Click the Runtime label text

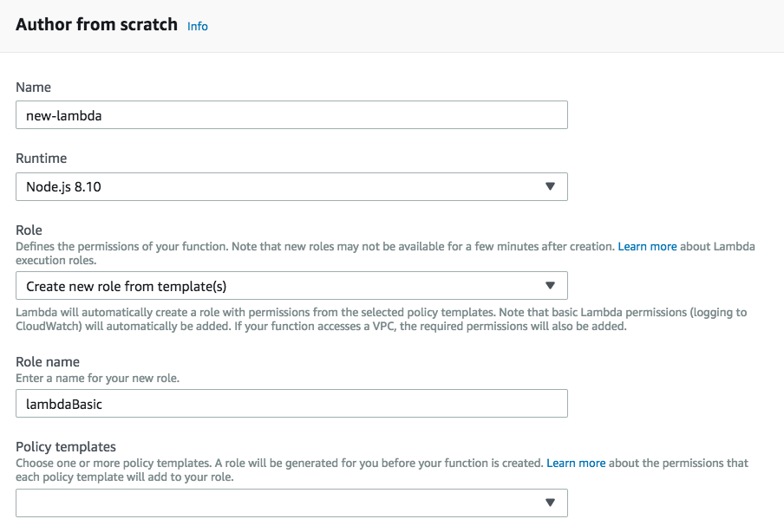click(42, 159)
